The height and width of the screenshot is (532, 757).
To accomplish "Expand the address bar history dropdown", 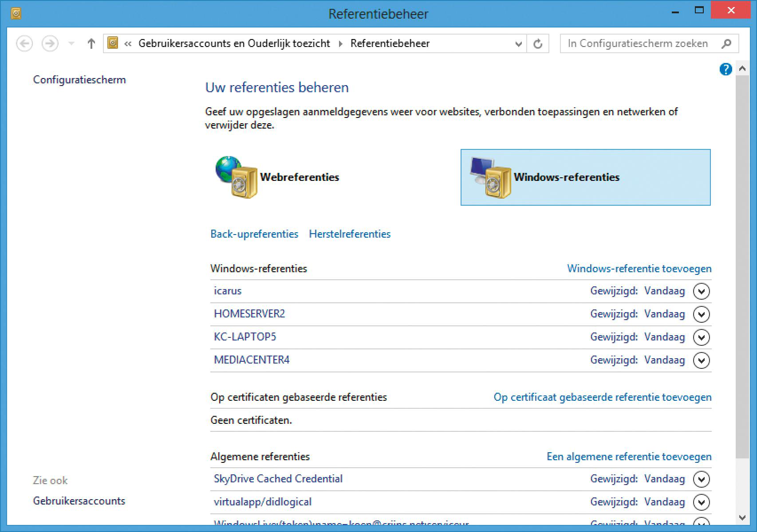I will tap(518, 43).
